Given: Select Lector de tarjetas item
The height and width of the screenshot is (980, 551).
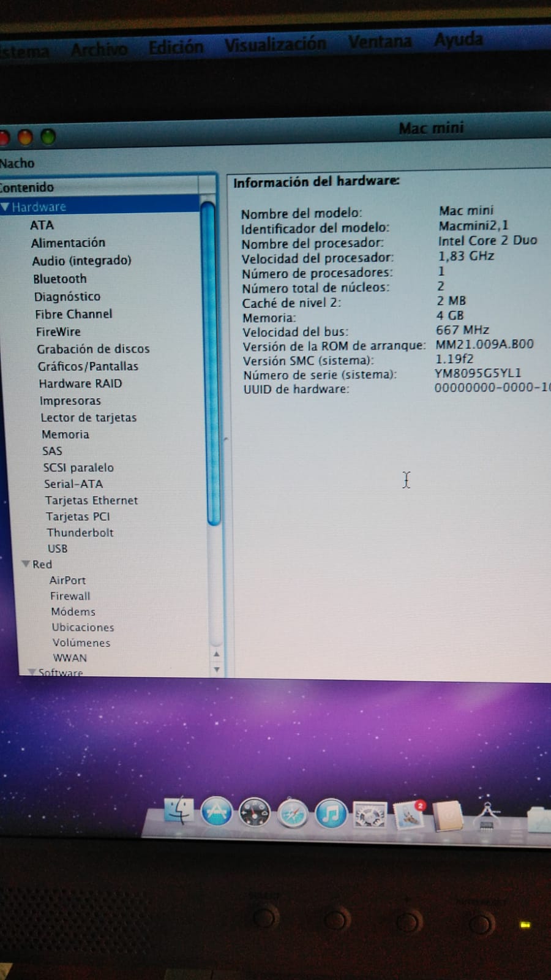Looking at the screenshot, I should [x=88, y=417].
